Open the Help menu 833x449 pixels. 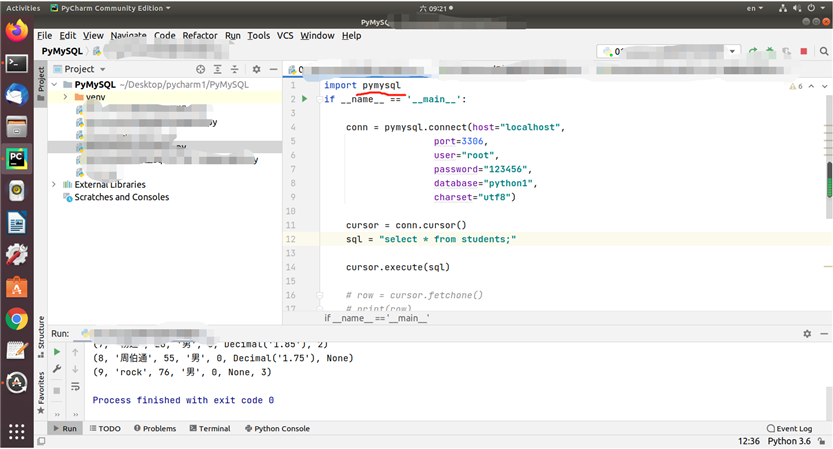tap(351, 36)
